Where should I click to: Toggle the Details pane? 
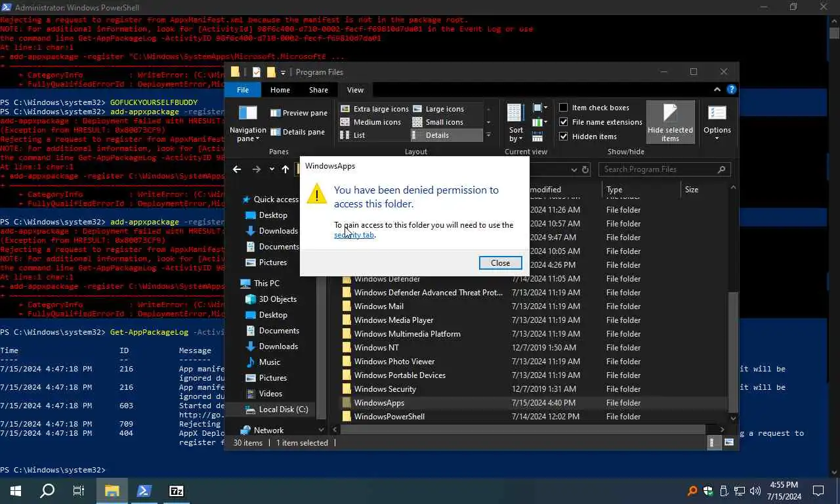(297, 132)
